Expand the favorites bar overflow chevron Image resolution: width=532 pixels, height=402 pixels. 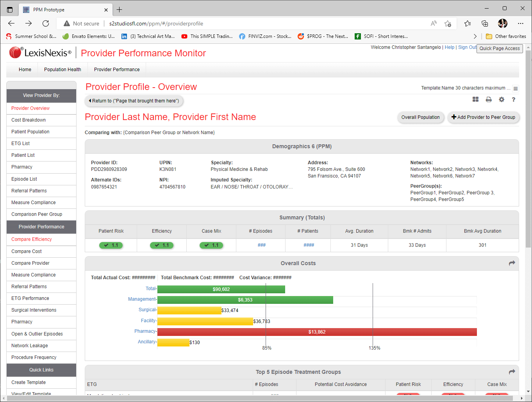click(475, 36)
